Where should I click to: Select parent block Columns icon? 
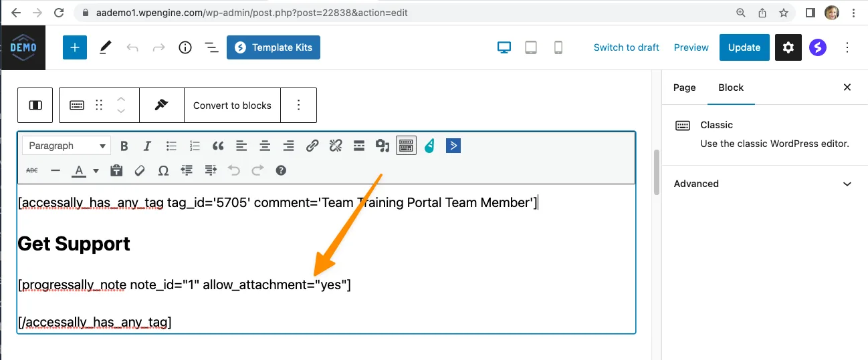pyautogui.click(x=35, y=105)
